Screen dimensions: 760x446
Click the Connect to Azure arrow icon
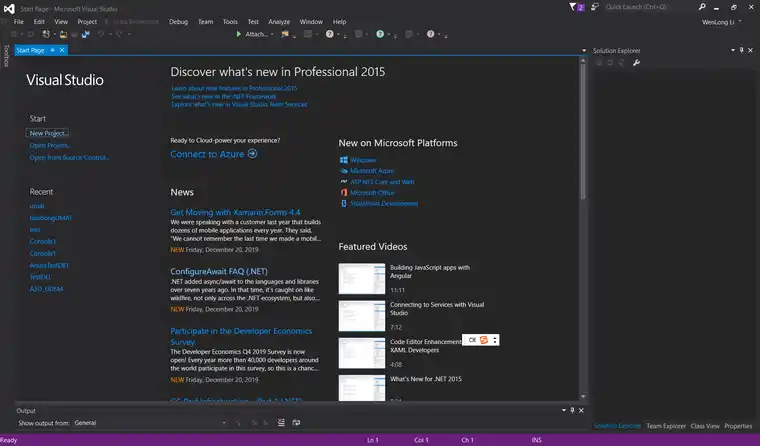252,154
